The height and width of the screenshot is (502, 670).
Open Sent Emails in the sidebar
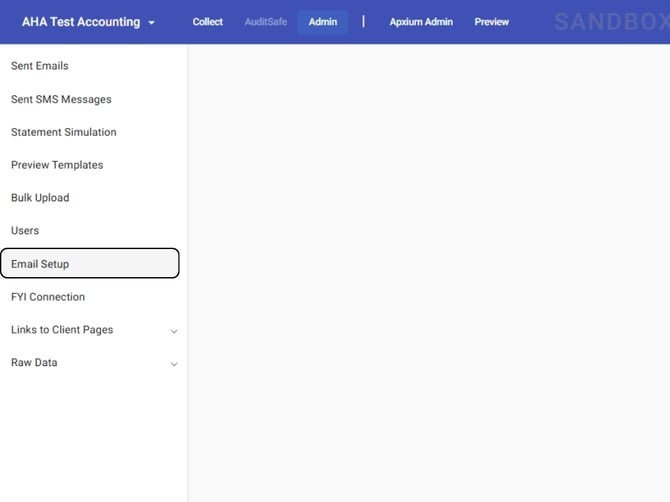click(x=40, y=66)
